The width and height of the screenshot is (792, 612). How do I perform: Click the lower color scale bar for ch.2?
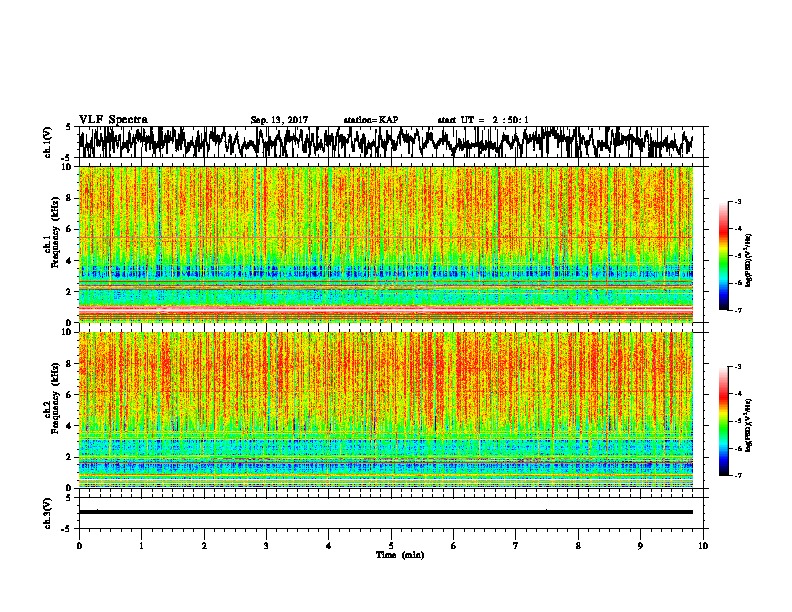click(723, 421)
